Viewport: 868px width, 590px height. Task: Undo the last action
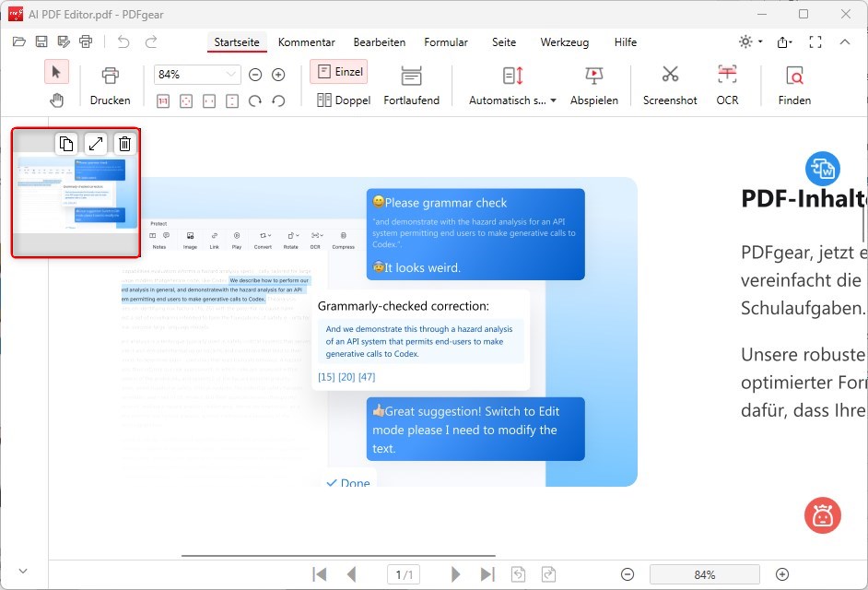tap(123, 41)
